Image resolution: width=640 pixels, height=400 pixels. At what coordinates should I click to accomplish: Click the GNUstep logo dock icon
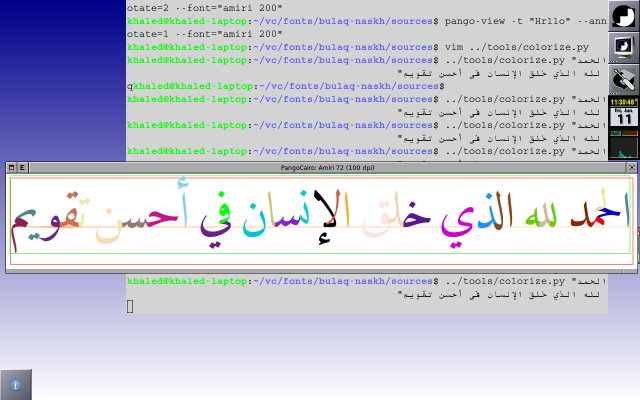(x=624, y=15)
